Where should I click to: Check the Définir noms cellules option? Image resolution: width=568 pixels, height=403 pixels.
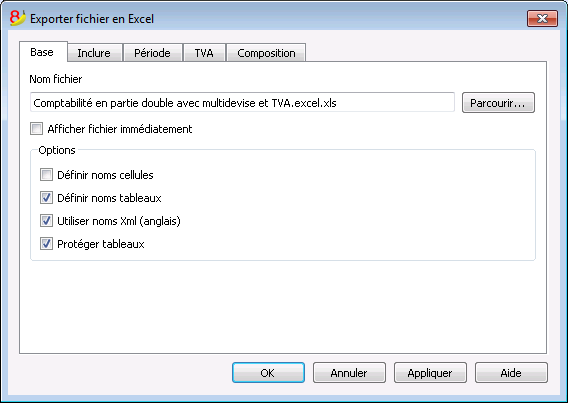46,175
